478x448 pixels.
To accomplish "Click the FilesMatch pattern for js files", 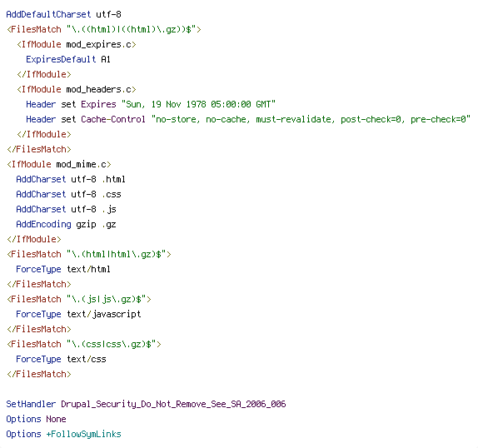I will [106, 299].
